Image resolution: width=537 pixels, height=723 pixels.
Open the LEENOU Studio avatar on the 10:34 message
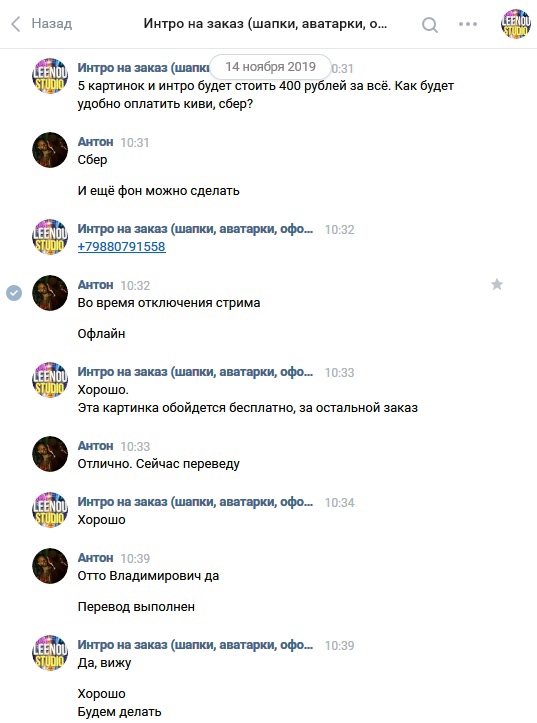pos(50,510)
